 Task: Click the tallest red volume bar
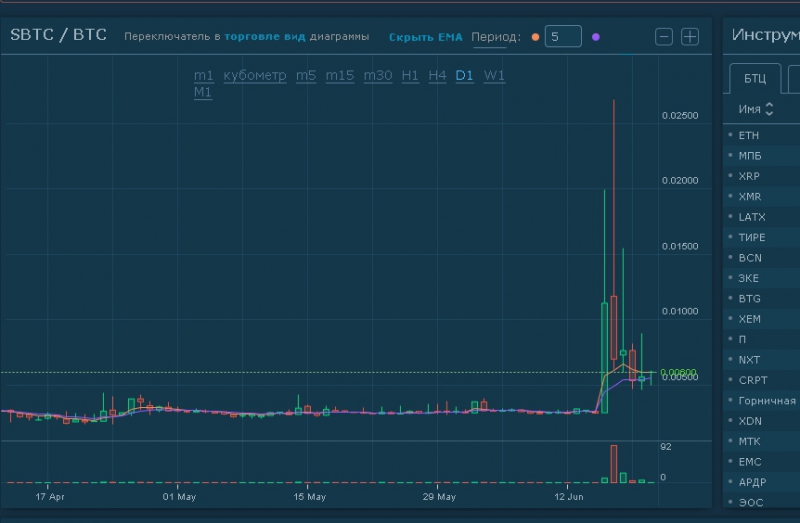pyautogui.click(x=614, y=464)
